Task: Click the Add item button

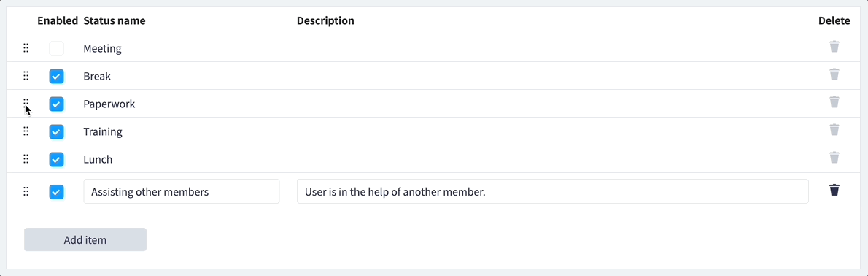Action: [85, 239]
